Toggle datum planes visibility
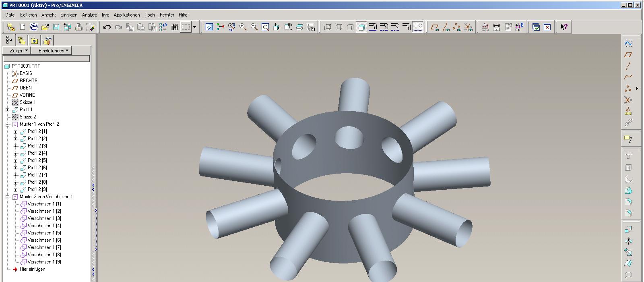 pyautogui.click(x=435, y=27)
